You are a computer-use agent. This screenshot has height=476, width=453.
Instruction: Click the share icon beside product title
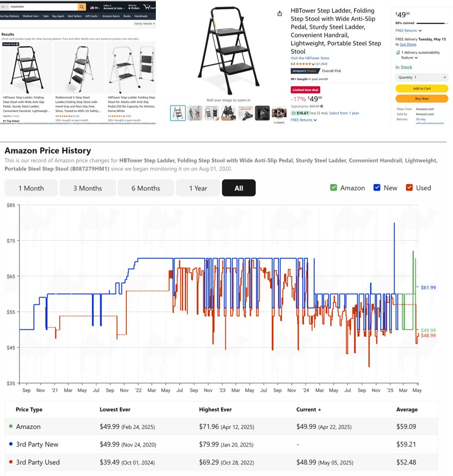[x=280, y=14]
